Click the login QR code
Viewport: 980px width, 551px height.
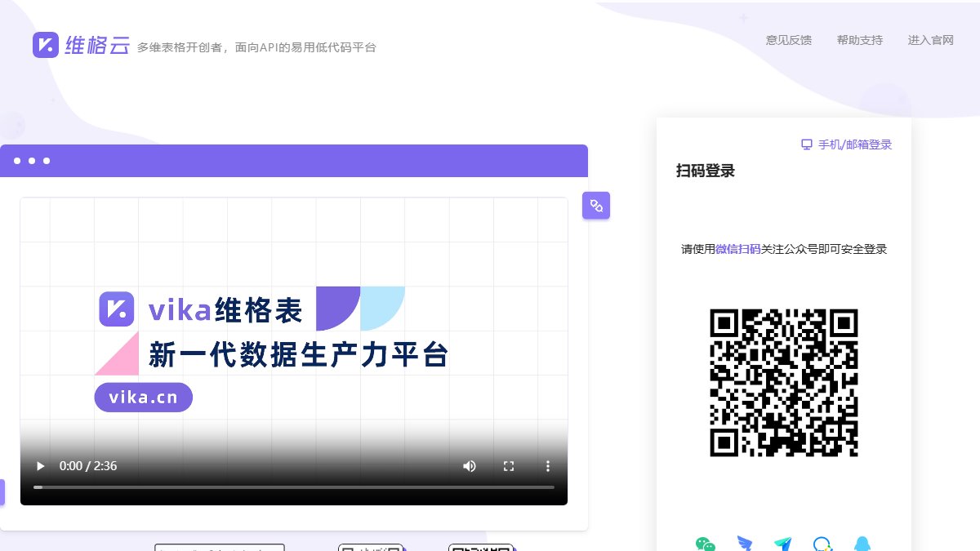coord(784,383)
